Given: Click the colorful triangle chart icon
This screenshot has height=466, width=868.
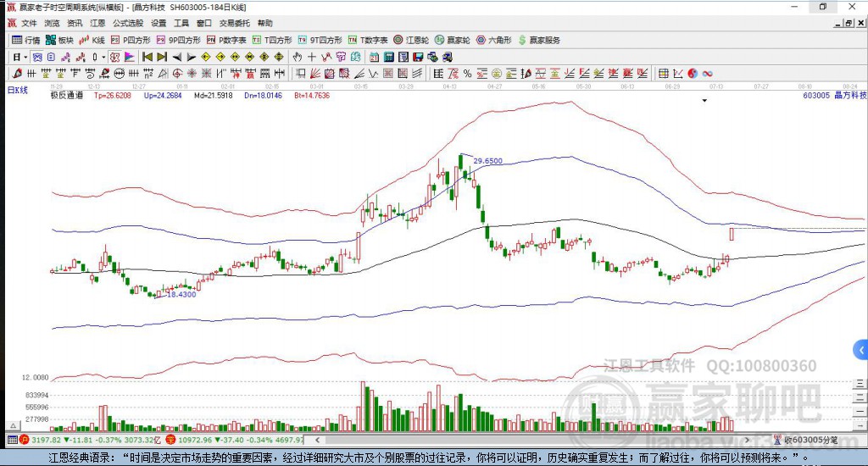Looking at the screenshot, I should pyautogui.click(x=130, y=57).
